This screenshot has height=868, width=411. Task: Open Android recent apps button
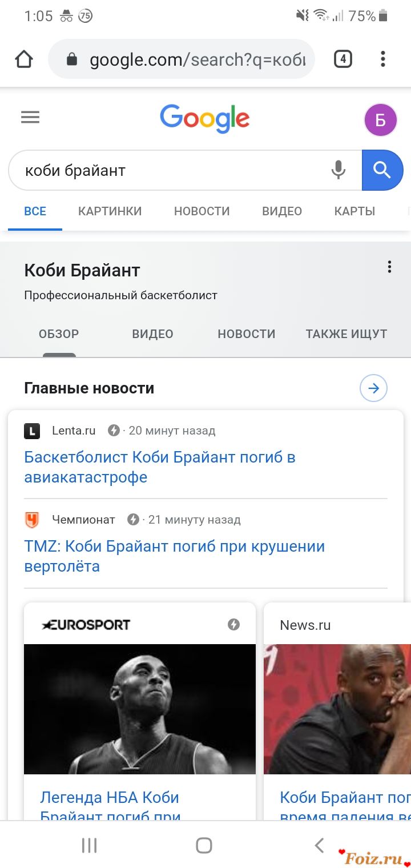tap(90, 845)
